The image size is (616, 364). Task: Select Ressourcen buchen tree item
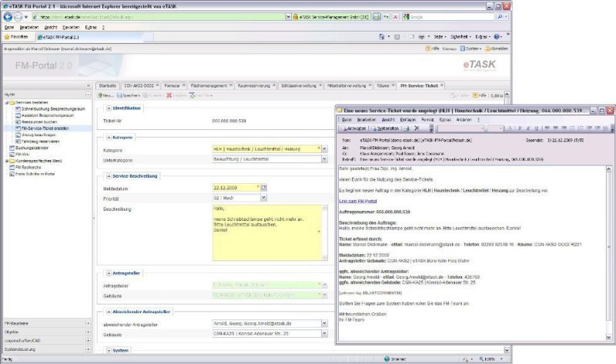tap(39, 122)
